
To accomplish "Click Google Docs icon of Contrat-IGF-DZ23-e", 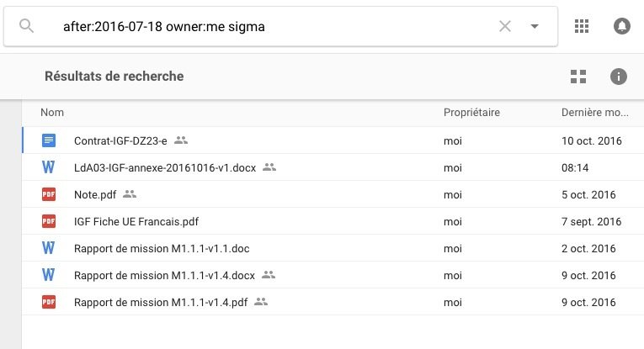I will (x=49, y=140).
